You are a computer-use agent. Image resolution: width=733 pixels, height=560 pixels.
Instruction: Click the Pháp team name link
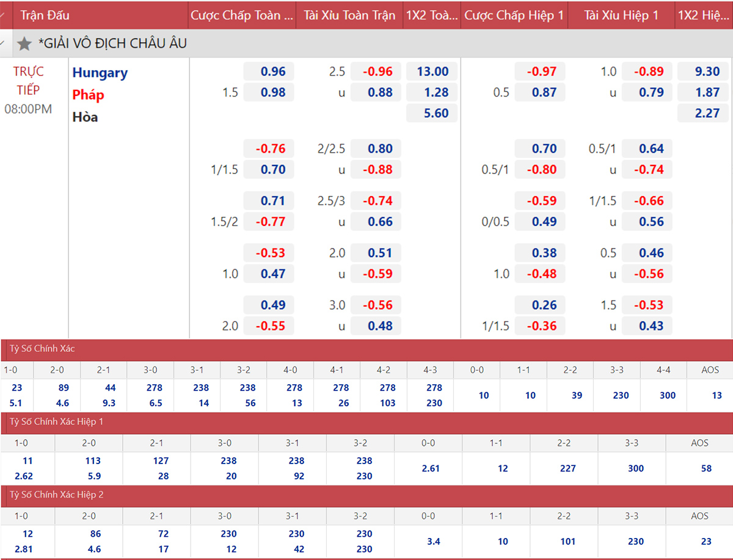pos(88,95)
